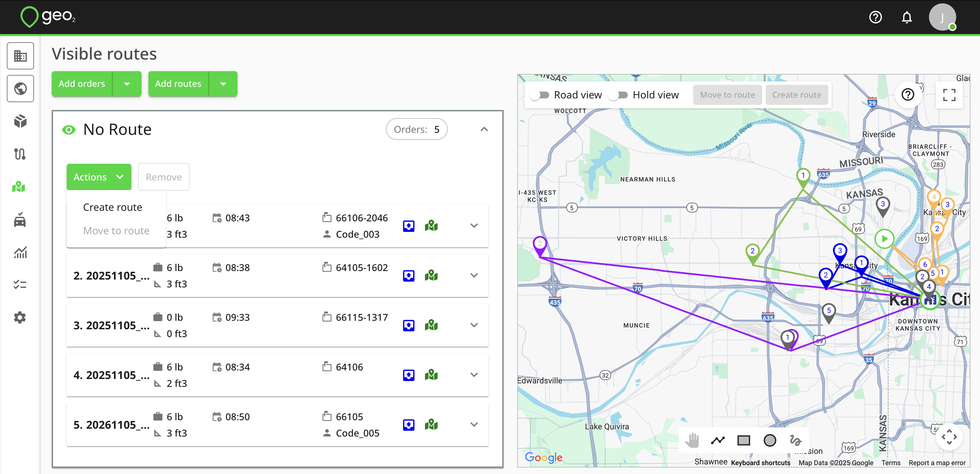Open the analytics chart sidebar icon
The image size is (980, 474).
coord(20,252)
